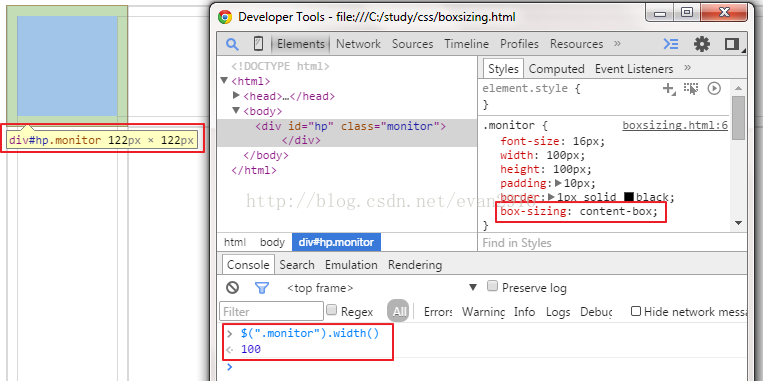Expand the border shorthand triangle
The width and height of the screenshot is (763, 381).
coord(551,197)
